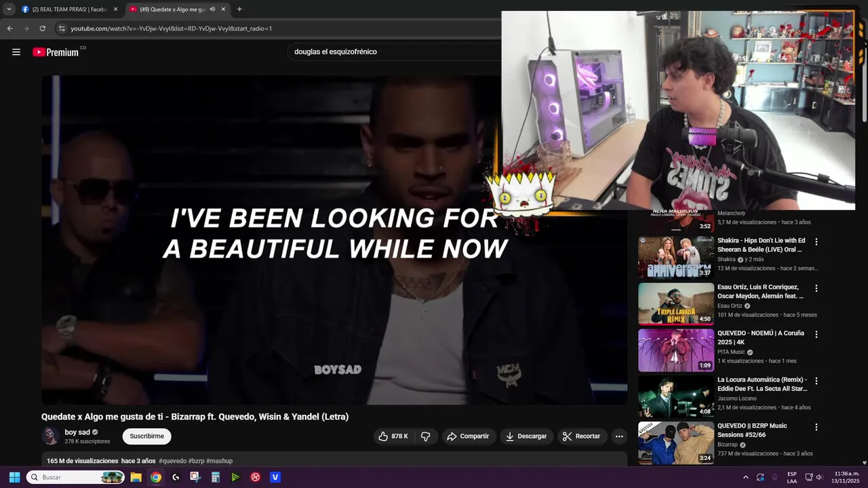
Task: Open options menu for BZRP Music Sessions
Action: [816, 428]
